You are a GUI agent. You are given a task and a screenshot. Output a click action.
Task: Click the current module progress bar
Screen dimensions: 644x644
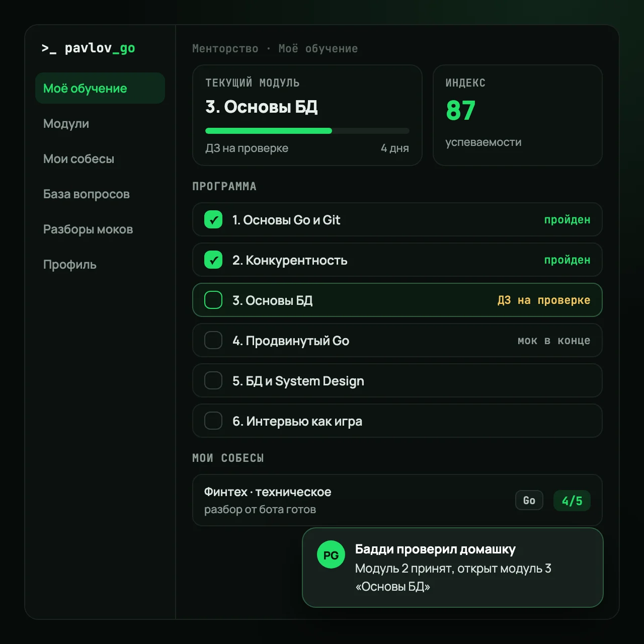(x=307, y=131)
